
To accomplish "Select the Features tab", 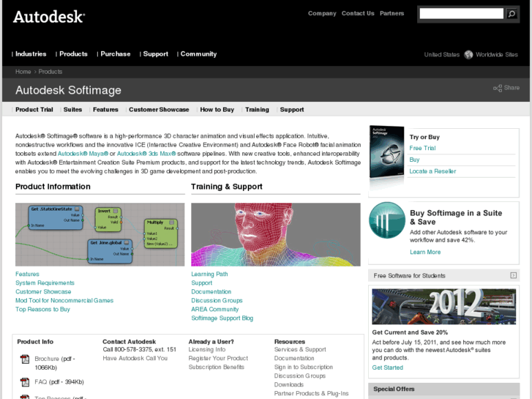I will click(x=105, y=110).
